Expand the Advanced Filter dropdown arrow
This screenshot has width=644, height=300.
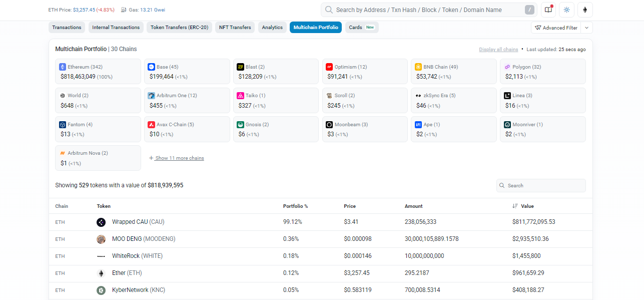587,28
